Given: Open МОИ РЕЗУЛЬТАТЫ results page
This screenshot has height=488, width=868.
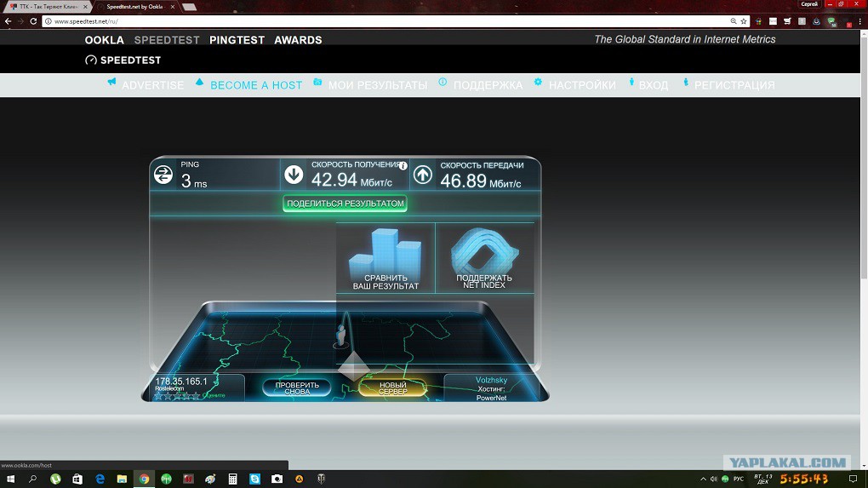Looking at the screenshot, I should (378, 85).
